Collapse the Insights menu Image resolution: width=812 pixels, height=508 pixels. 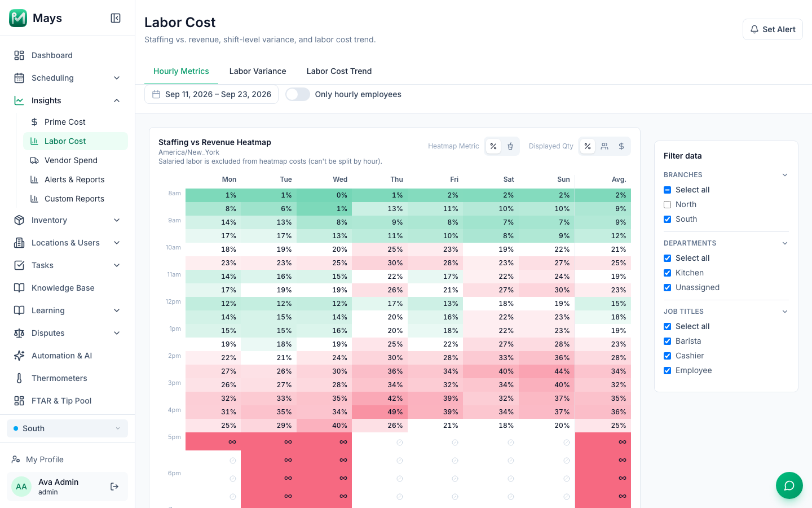pyautogui.click(x=67, y=100)
